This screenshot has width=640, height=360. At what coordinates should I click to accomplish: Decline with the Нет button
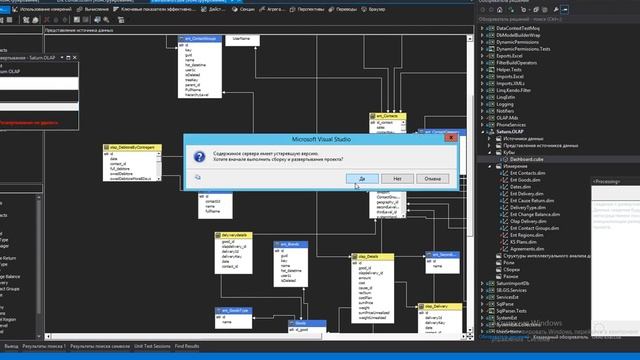click(x=397, y=179)
